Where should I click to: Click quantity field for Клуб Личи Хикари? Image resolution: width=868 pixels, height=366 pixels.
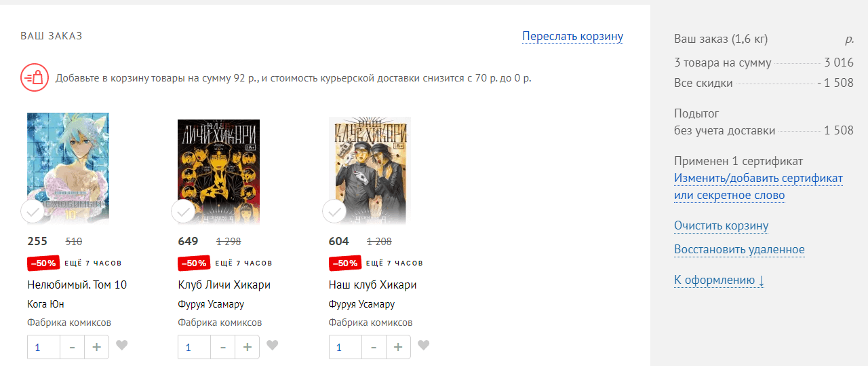194,347
